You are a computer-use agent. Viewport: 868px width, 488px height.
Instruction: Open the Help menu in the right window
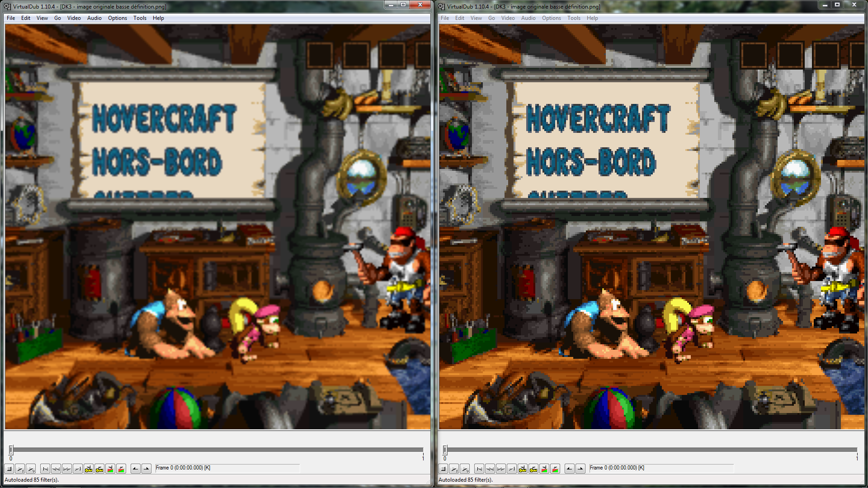pos(592,18)
